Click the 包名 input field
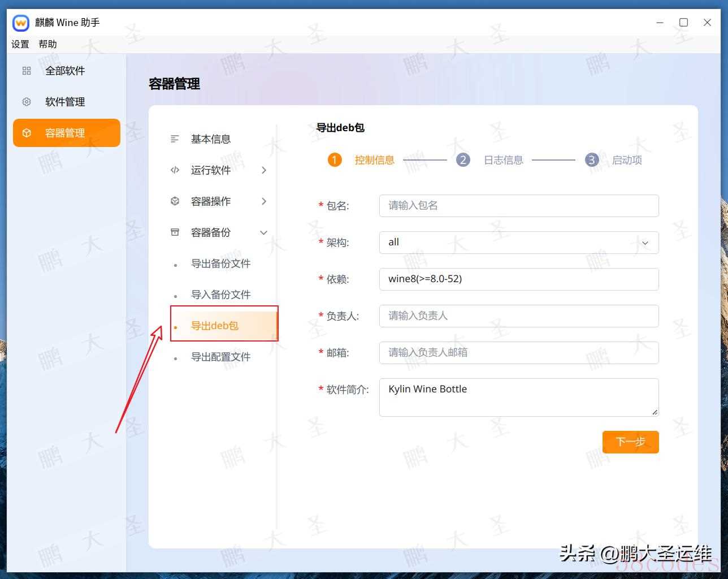Image resolution: width=728 pixels, height=579 pixels. pos(518,206)
